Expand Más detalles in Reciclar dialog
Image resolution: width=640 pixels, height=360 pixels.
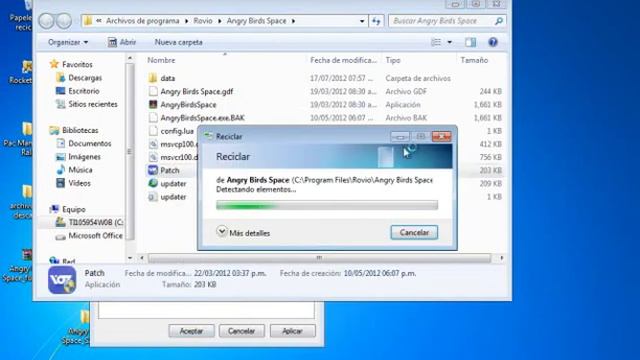(243, 233)
